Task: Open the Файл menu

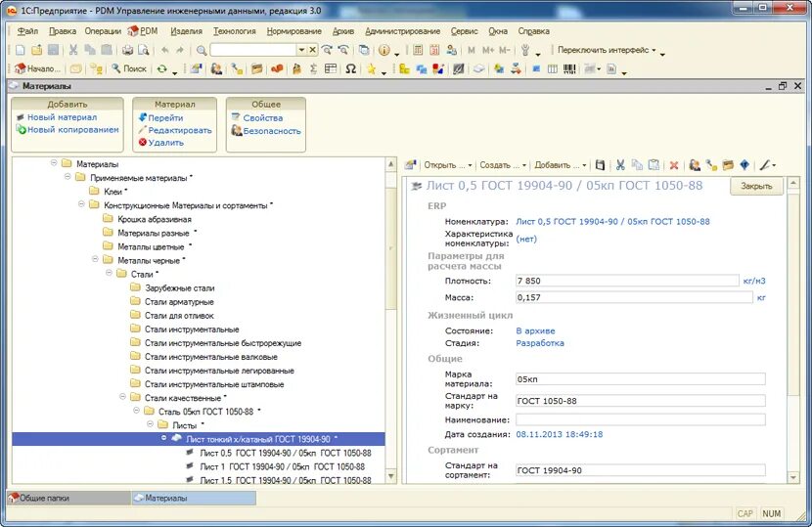Action: click(x=27, y=31)
